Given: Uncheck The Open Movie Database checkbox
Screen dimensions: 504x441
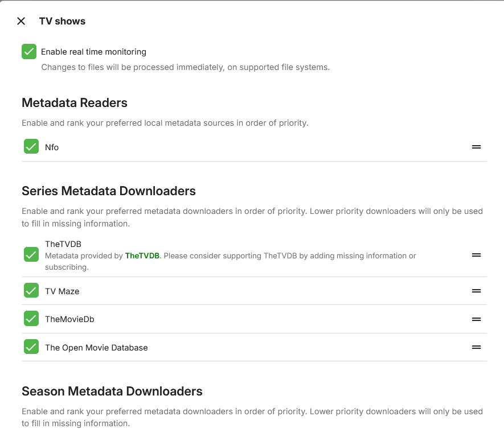Looking at the screenshot, I should click(x=31, y=347).
